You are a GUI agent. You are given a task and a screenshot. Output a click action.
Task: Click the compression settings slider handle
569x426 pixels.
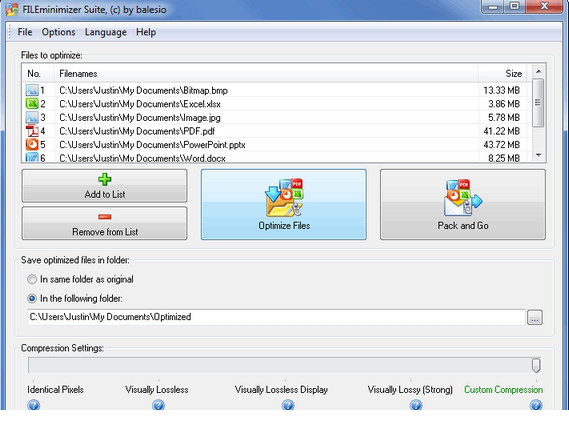[x=536, y=365]
